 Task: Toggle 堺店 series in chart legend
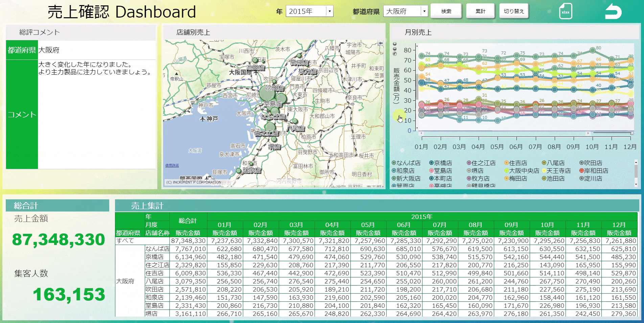pyautogui.click(x=475, y=171)
